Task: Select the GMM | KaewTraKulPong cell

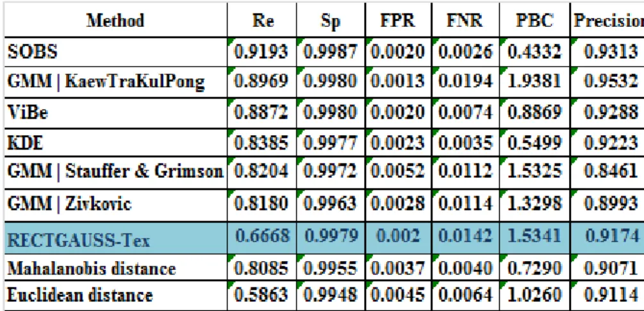Action: click(x=115, y=82)
